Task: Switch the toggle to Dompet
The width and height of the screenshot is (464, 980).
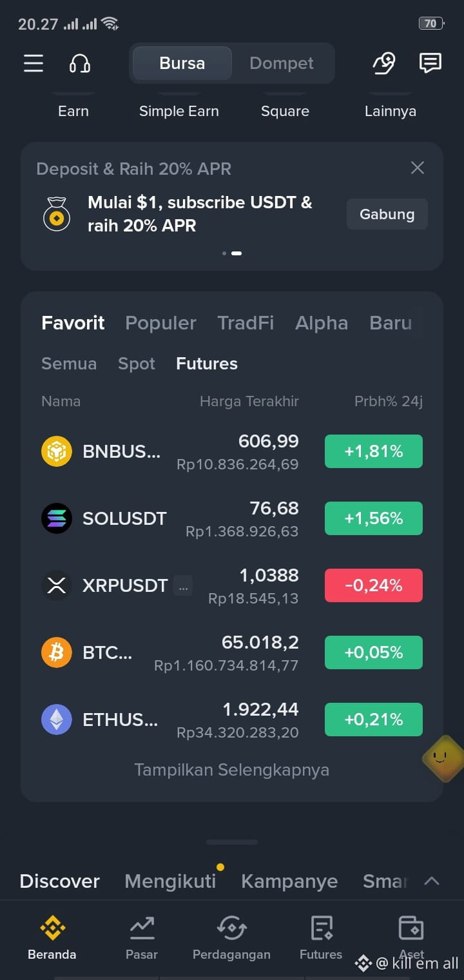Action: point(282,63)
